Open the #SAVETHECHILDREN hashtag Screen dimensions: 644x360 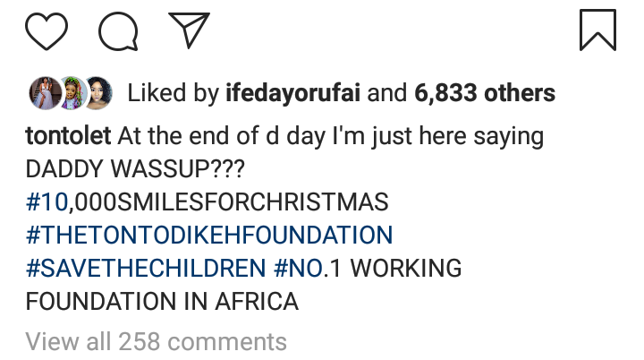[x=146, y=268]
